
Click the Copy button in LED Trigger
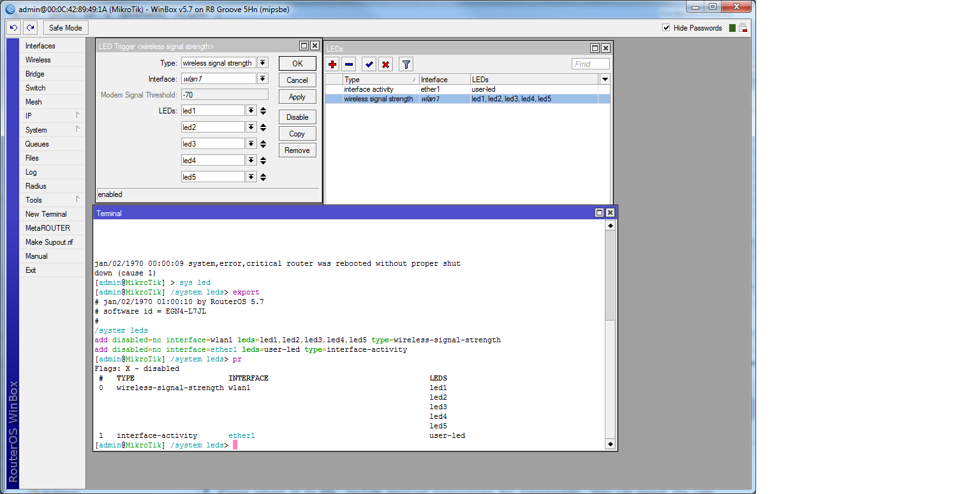pos(297,134)
